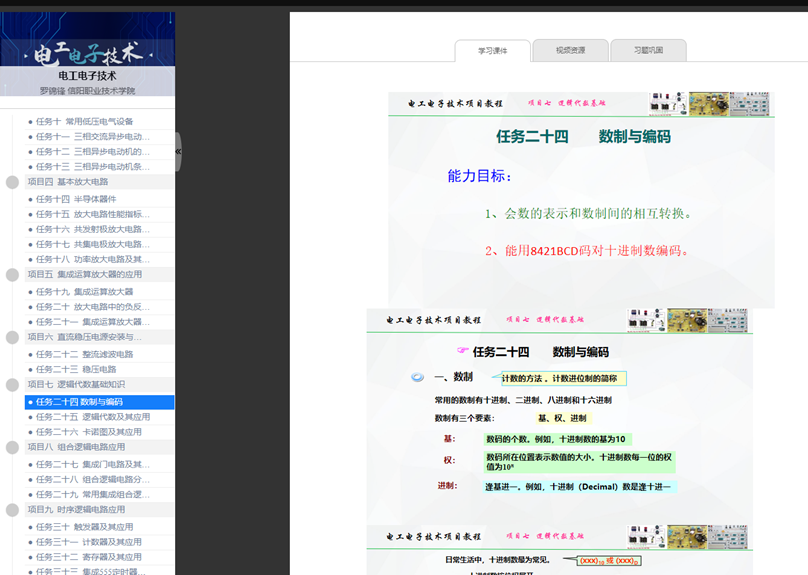The height and width of the screenshot is (575, 808).
Task: Open 任务二十五 逻辑代数及其应用
Action: pos(93,417)
